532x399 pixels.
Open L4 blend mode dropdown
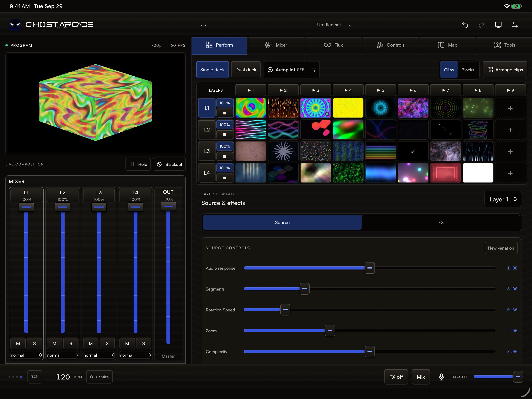click(x=135, y=355)
